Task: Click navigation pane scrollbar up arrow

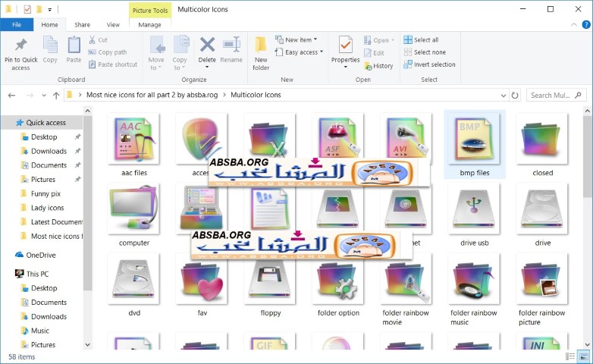Action: [88, 111]
